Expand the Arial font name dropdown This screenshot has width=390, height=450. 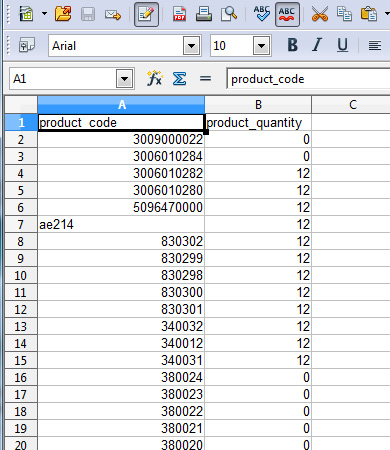pos(192,45)
